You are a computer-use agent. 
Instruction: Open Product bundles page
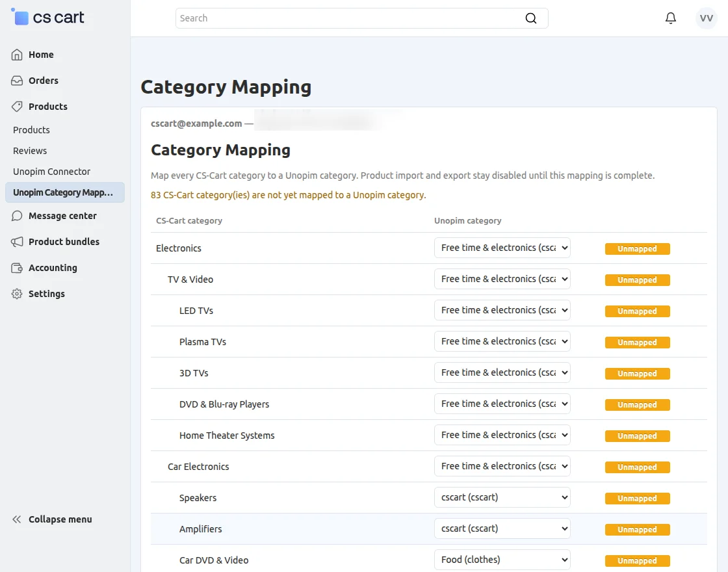[65, 242]
